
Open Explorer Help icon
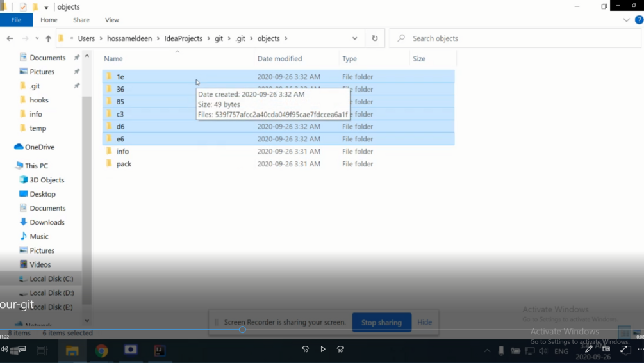(639, 20)
